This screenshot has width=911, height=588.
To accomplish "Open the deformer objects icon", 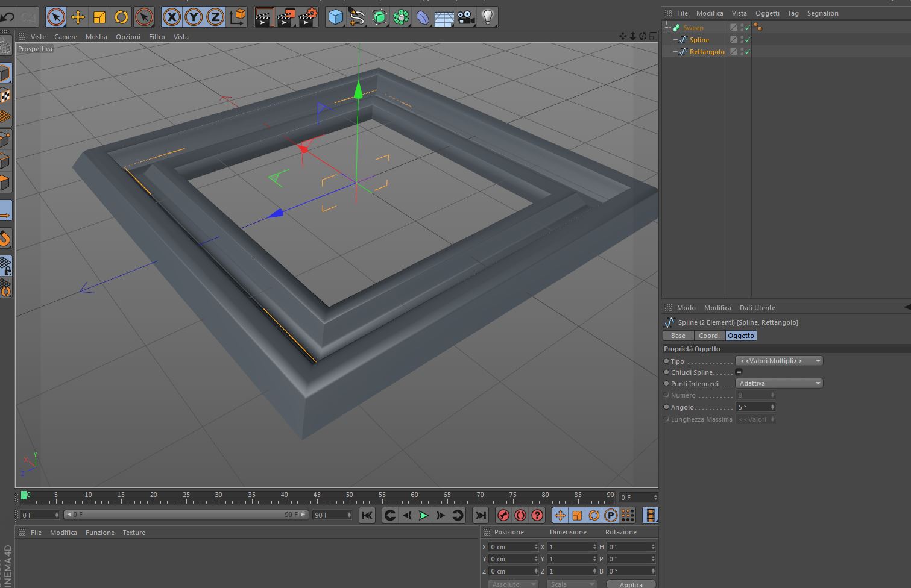I will 423,17.
